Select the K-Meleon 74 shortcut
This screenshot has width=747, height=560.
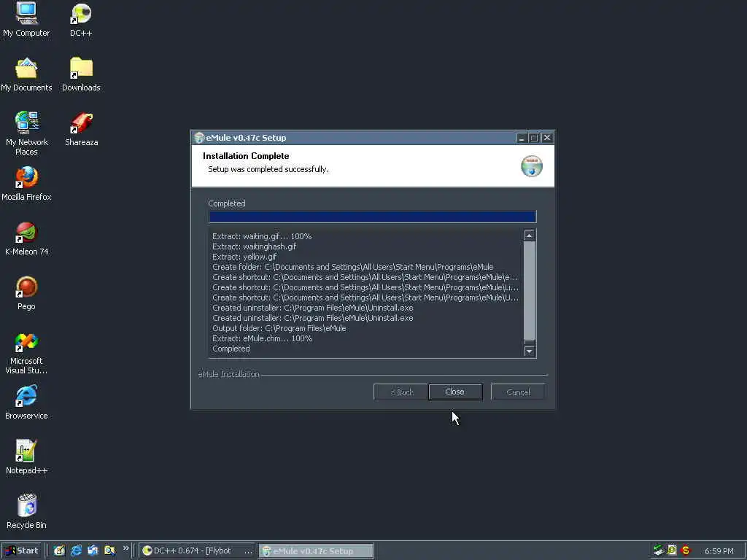click(x=27, y=238)
